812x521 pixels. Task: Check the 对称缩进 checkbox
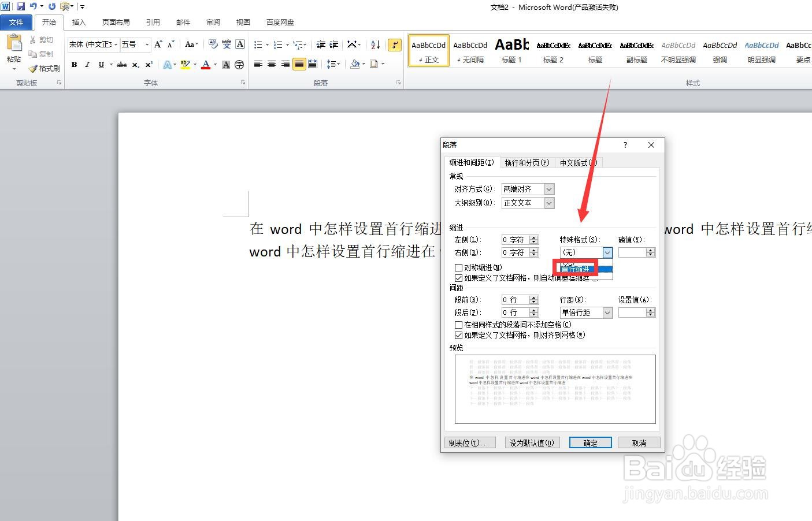[x=458, y=267]
